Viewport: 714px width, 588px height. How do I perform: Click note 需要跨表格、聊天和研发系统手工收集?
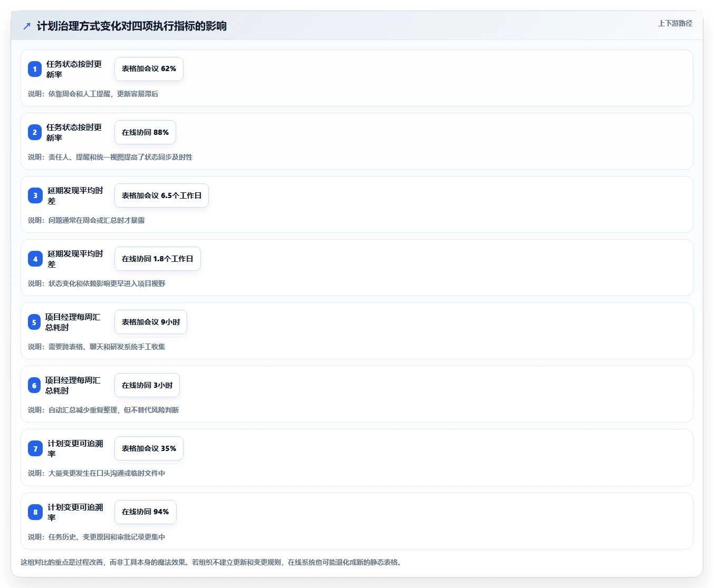click(x=107, y=347)
